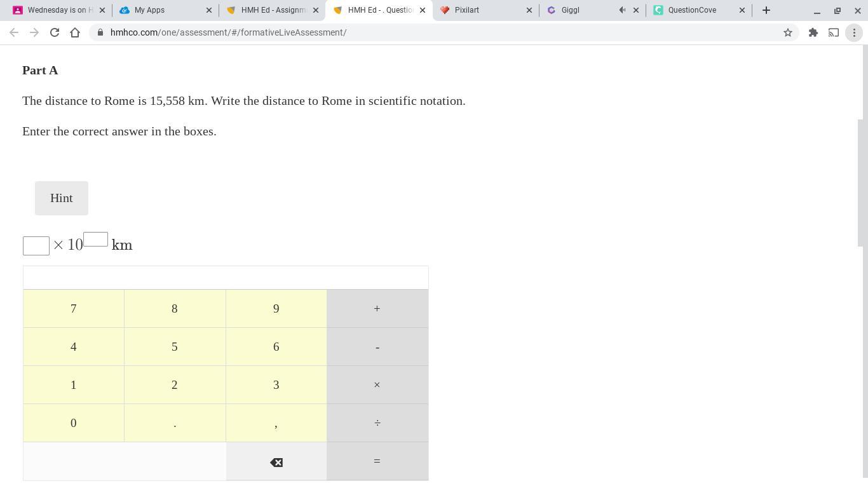868x488 pixels.
Task: Select the coefficient input box
Action: (x=36, y=246)
